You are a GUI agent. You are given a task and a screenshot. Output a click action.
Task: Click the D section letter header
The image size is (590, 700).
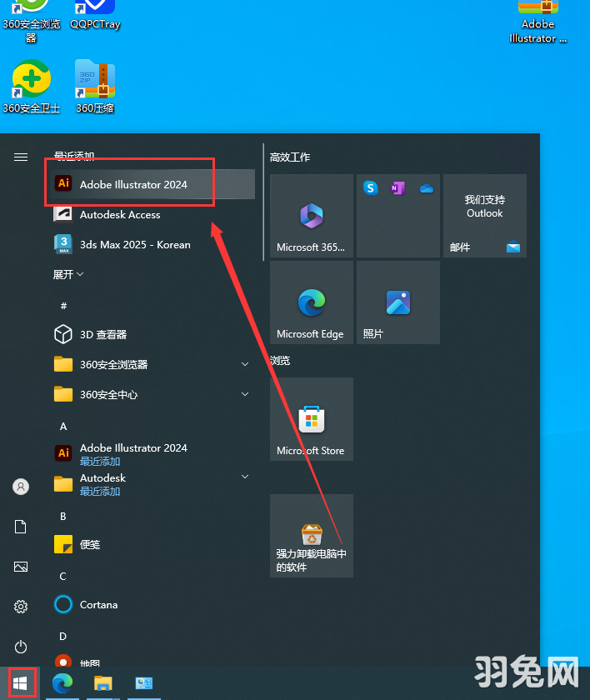point(63,636)
